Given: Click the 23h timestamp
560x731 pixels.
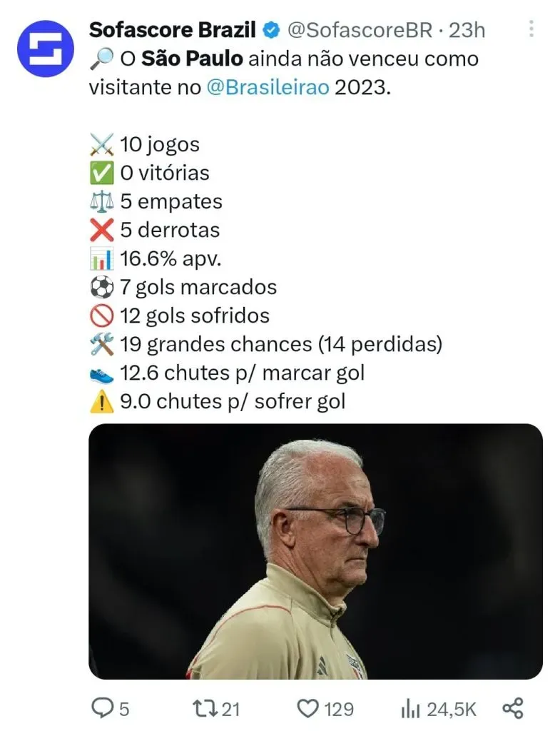Looking at the screenshot, I should [x=467, y=30].
